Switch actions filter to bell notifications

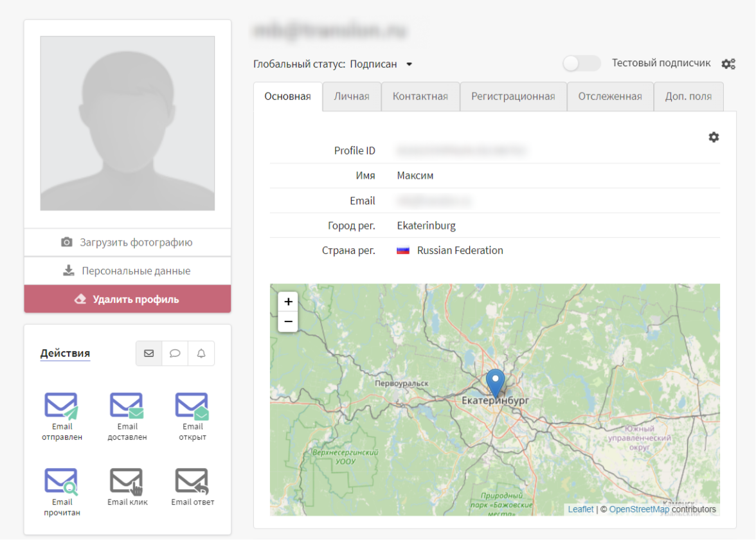tap(201, 354)
